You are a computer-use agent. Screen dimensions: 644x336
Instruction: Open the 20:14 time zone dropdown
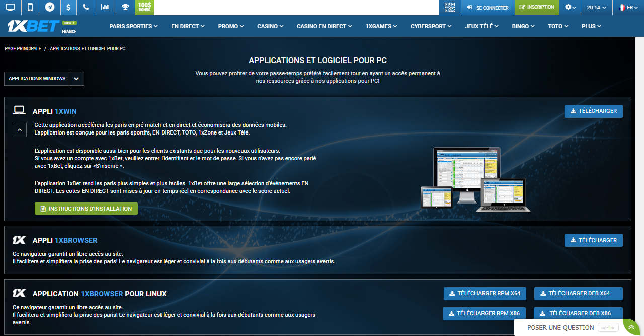(597, 7)
